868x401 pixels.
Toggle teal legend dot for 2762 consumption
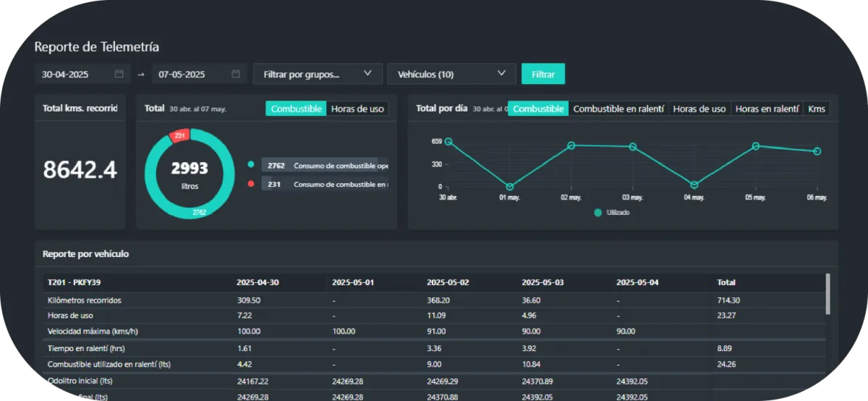(x=250, y=165)
